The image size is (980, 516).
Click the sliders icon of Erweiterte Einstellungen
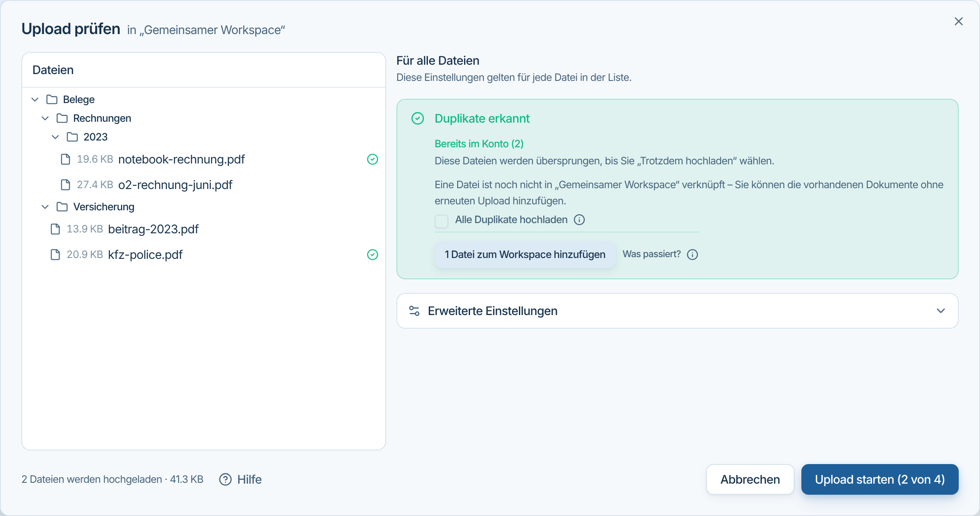coord(414,311)
